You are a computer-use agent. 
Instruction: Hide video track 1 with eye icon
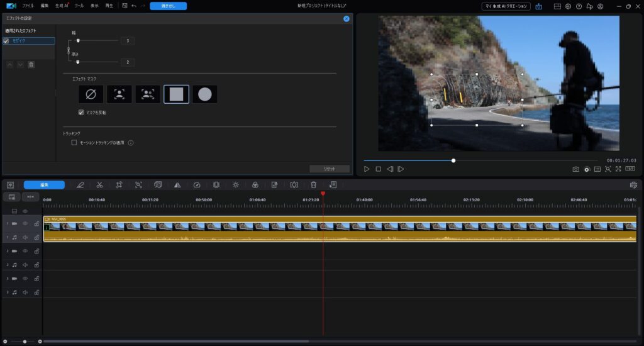pyautogui.click(x=26, y=223)
